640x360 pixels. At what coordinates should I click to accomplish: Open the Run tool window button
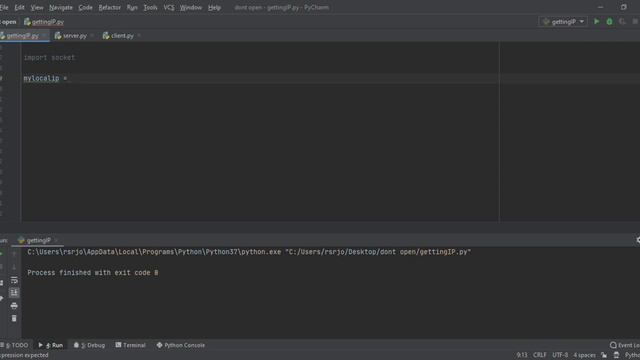point(51,345)
